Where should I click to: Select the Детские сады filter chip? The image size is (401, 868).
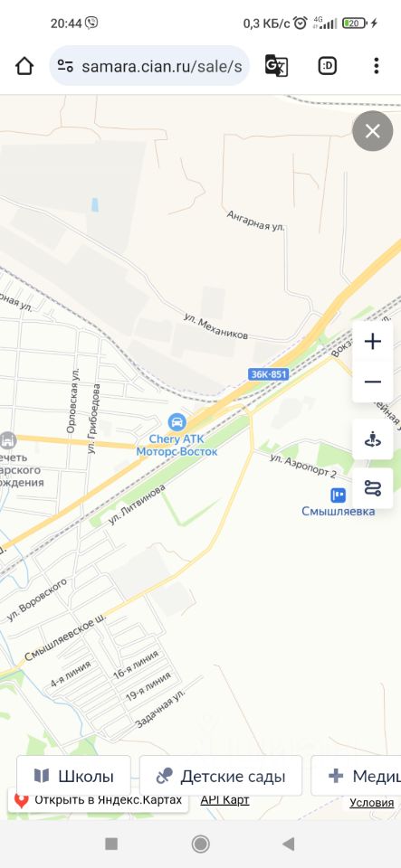[221, 776]
